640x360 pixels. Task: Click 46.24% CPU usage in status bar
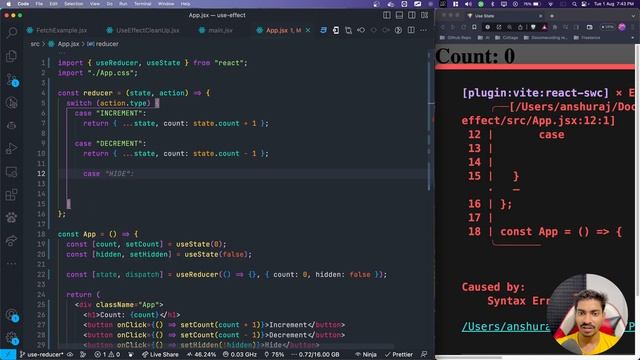pyautogui.click(x=202, y=354)
